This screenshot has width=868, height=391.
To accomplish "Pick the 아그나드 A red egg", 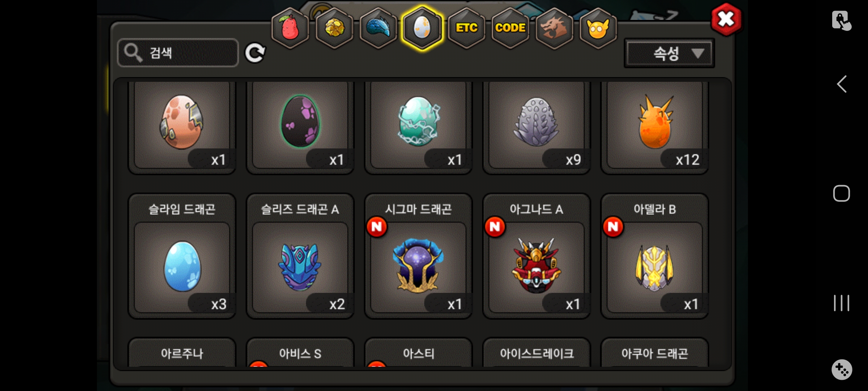I will (537, 256).
